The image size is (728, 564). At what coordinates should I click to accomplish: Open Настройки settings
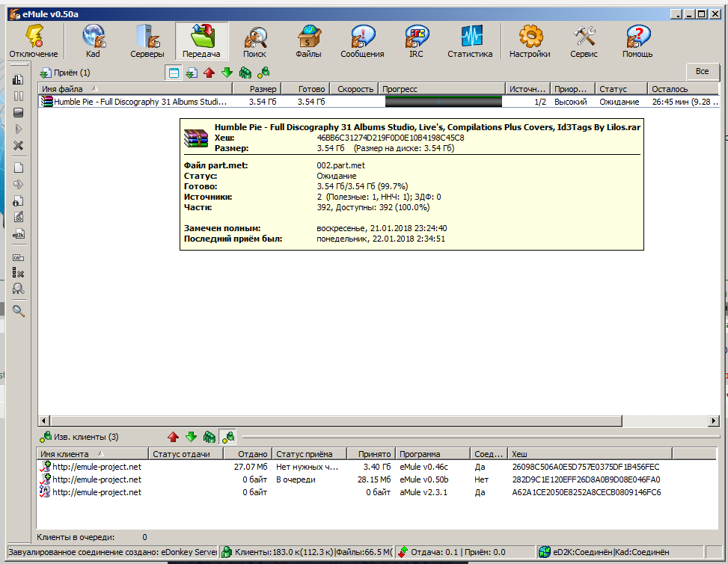point(530,41)
